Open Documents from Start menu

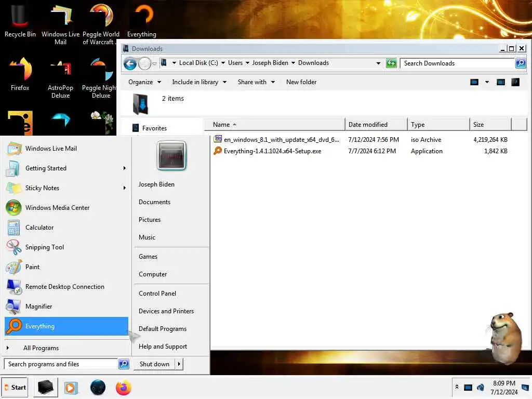click(x=154, y=202)
